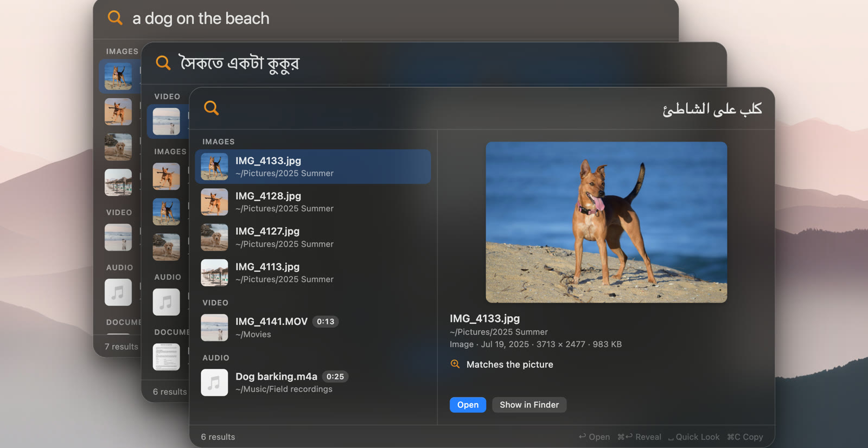Click the blue Open button
Viewport: 868px width, 448px height.
coord(468,405)
